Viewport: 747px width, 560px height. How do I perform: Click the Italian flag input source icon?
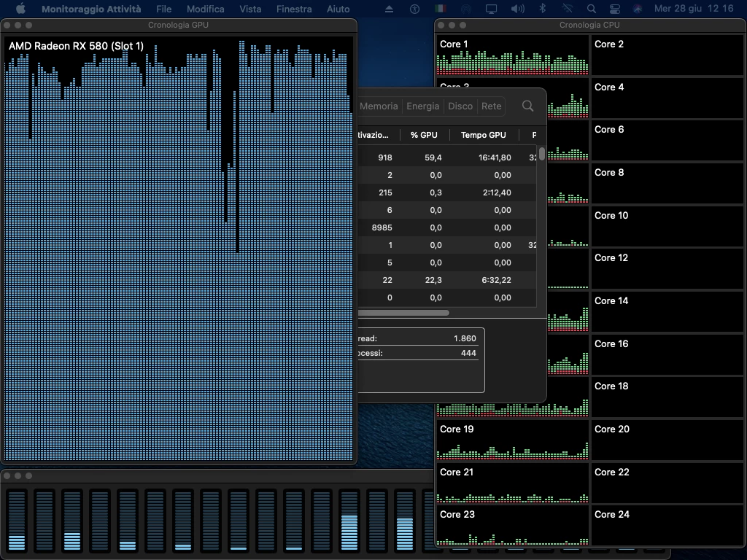[x=440, y=9]
